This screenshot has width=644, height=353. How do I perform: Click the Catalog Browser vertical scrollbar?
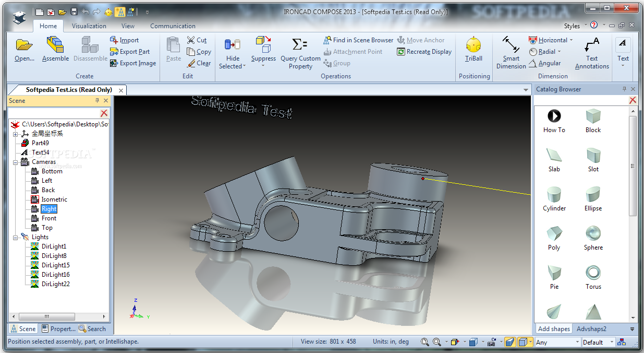coord(633,167)
